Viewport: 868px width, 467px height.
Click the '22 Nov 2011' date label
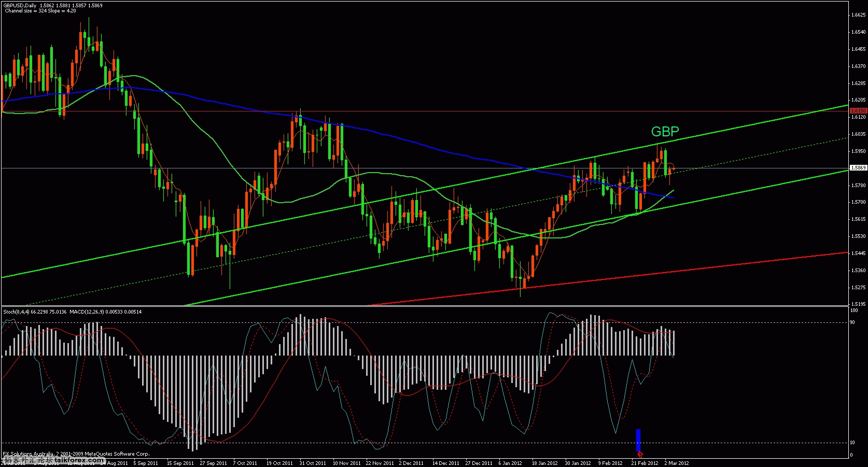pos(380,463)
